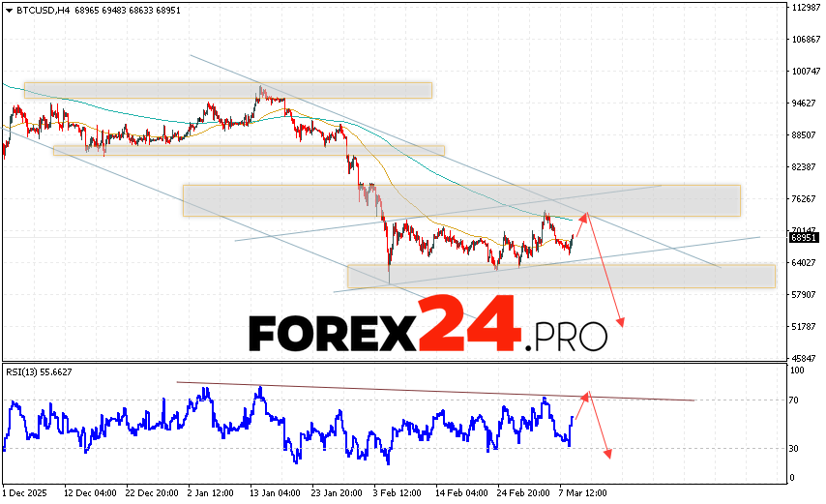Viewport: 826px width, 504px height.
Task: Click the 1 Dec 2025 date label
Action: pos(25,492)
